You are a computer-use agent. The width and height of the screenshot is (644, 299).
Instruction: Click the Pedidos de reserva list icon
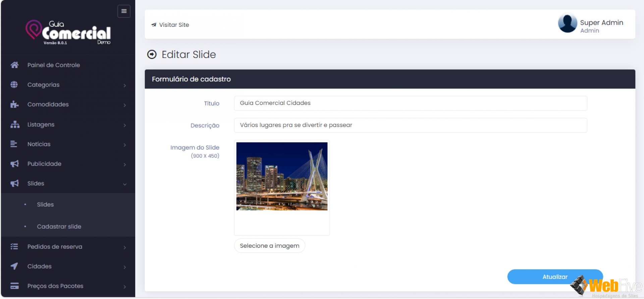[x=14, y=247]
